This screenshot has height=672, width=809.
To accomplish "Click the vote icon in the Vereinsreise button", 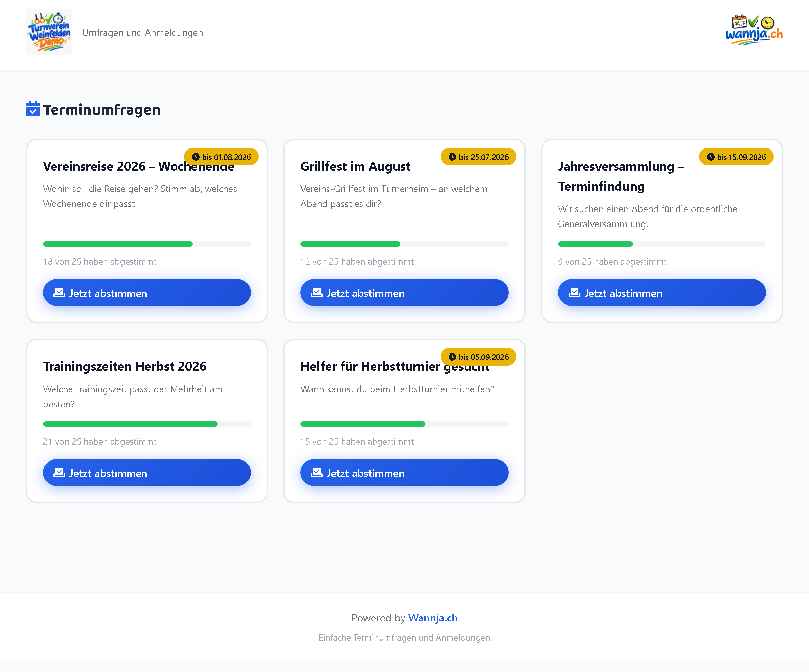I will [x=59, y=293].
